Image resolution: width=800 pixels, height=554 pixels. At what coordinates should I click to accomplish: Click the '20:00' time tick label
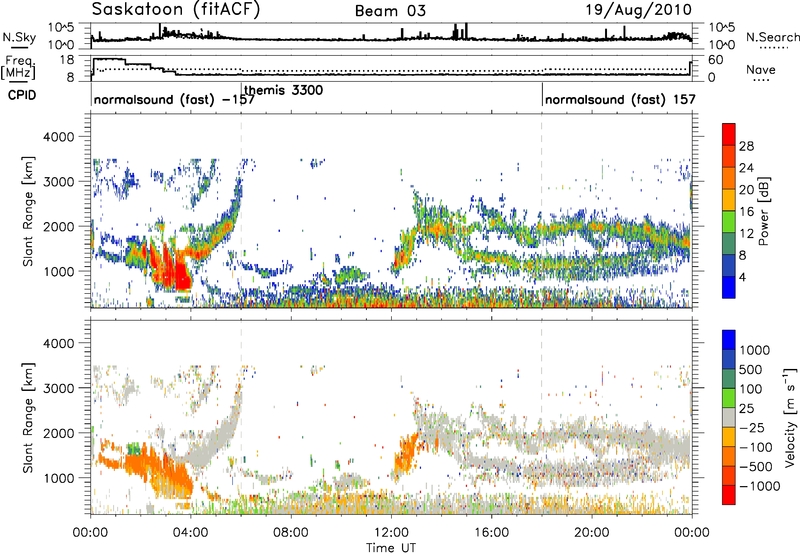point(592,533)
